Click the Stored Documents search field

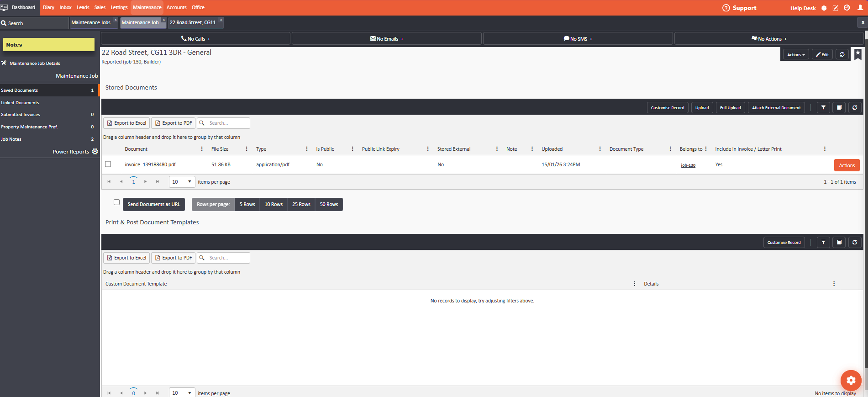click(x=228, y=123)
